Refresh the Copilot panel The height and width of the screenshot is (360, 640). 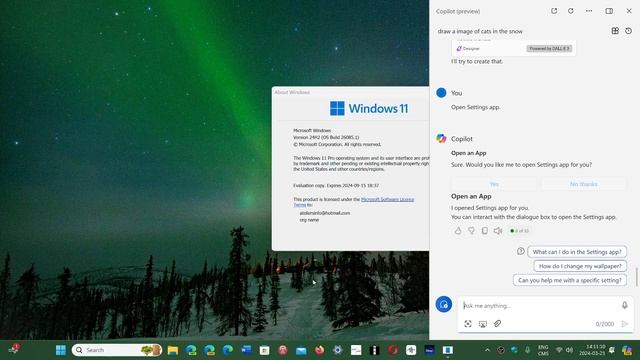[x=571, y=11]
